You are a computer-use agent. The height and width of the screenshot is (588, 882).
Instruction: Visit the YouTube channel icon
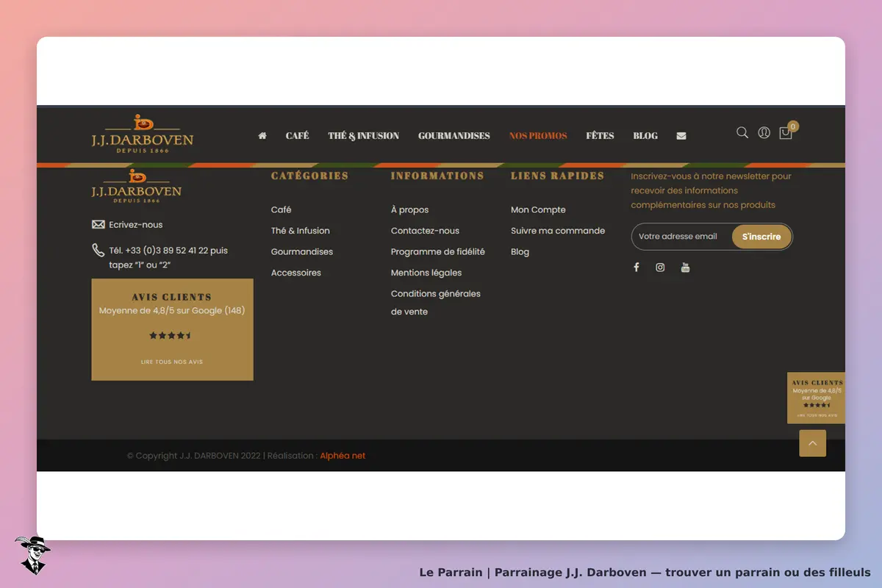click(685, 267)
